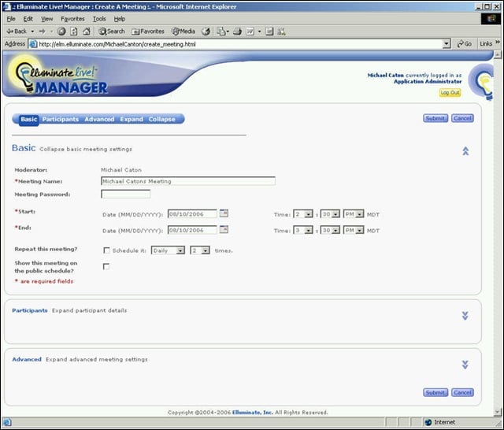Refresh the page with the Refresh icon
504x430 pixels.
pos(74,32)
